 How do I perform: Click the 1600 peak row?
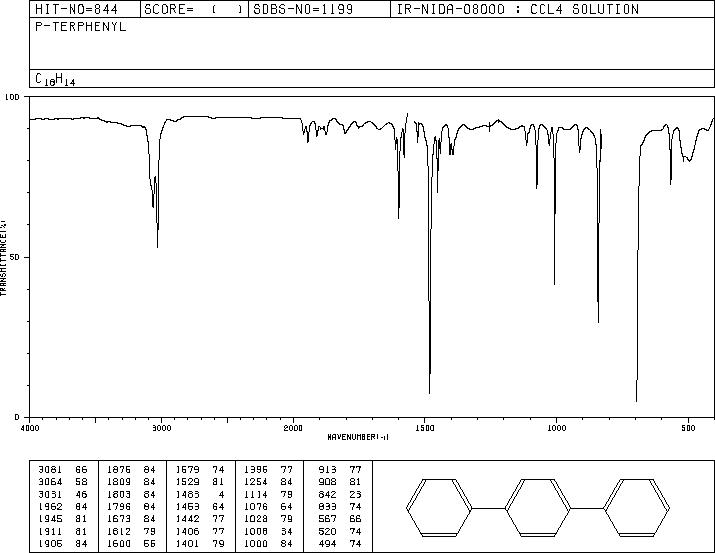(131, 543)
